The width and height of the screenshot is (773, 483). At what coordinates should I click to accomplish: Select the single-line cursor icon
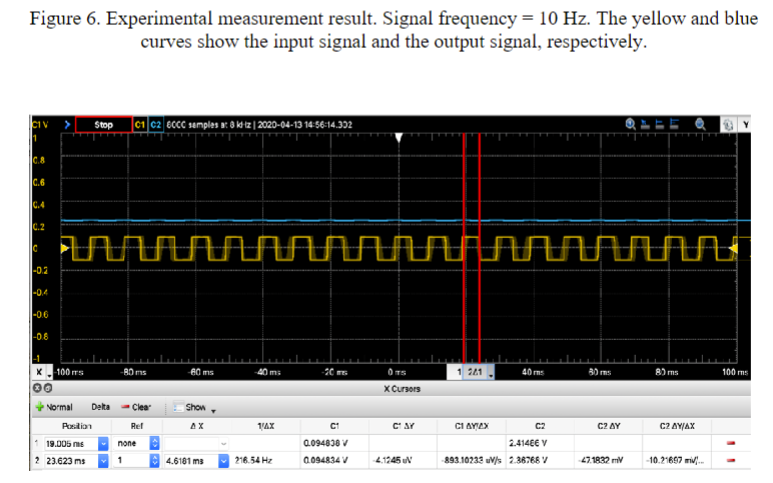tap(660, 124)
